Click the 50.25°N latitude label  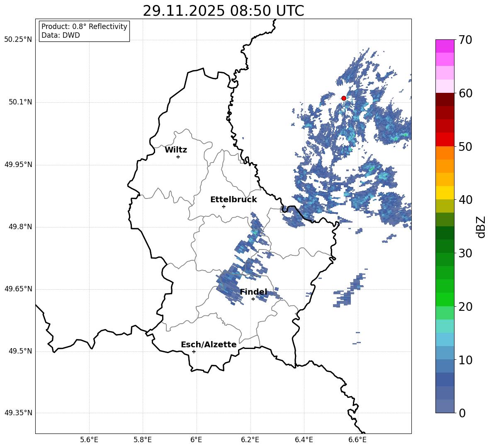click(x=18, y=40)
